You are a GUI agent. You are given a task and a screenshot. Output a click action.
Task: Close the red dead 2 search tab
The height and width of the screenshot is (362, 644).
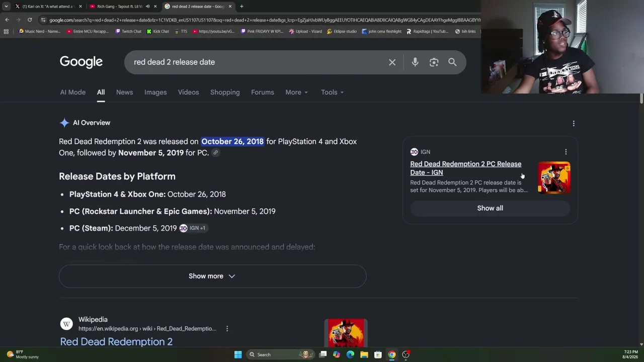click(x=230, y=7)
